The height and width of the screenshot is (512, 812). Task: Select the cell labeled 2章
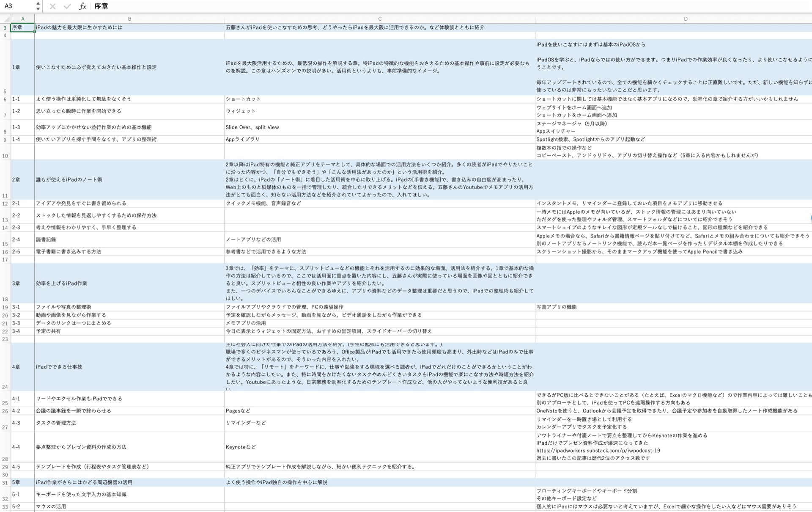pos(23,180)
